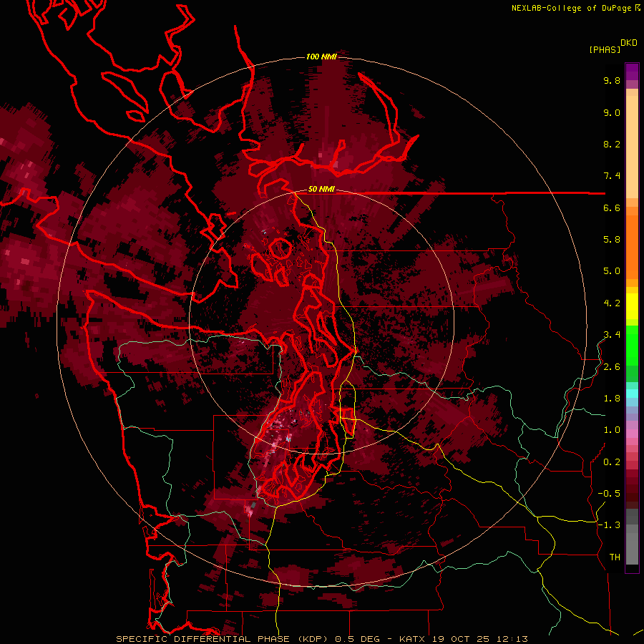
Task: Click the 1.8 value on the color scale
Action: pos(612,399)
